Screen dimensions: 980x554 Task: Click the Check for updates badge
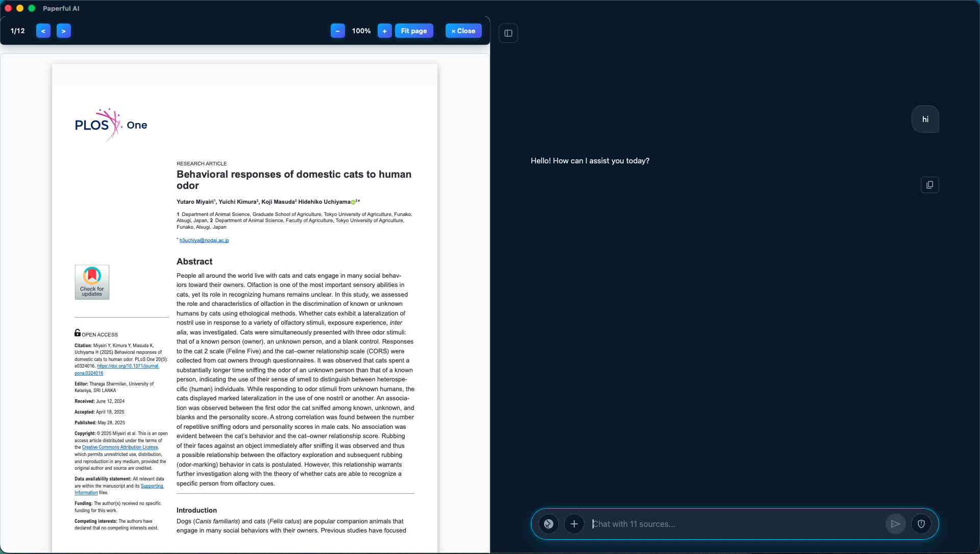(x=92, y=282)
